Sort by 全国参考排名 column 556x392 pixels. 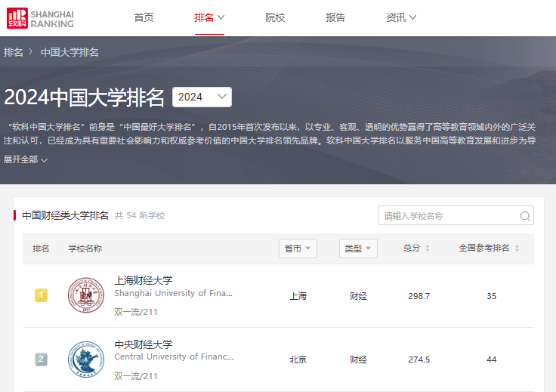click(489, 248)
